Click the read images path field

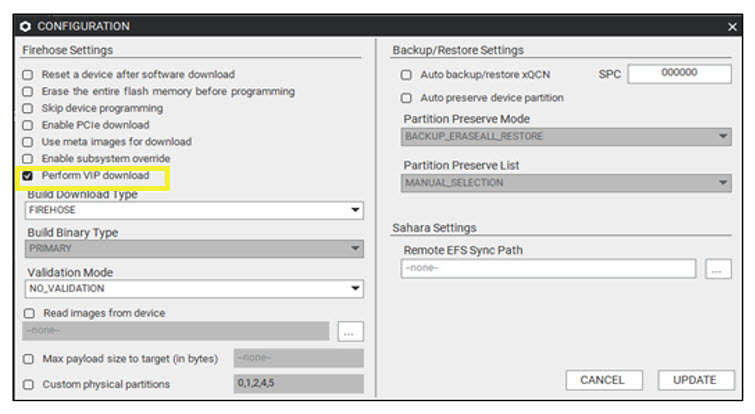tap(176, 331)
